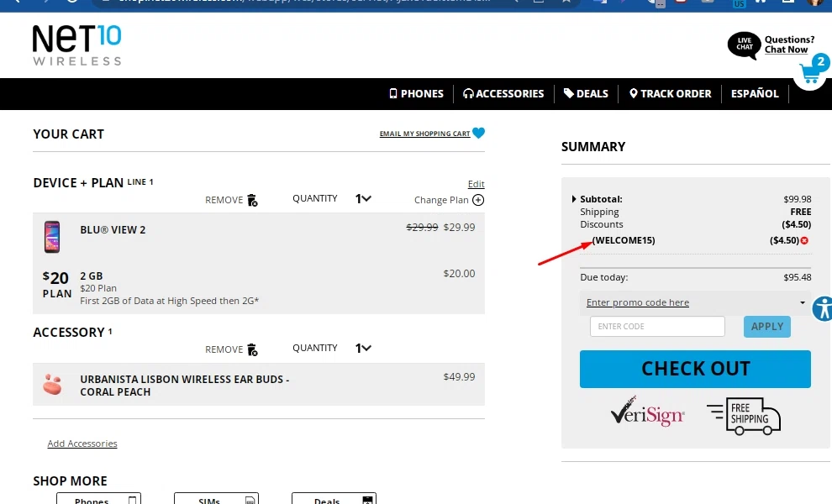
Task: Click the $20 Plan badge
Action: (57, 285)
